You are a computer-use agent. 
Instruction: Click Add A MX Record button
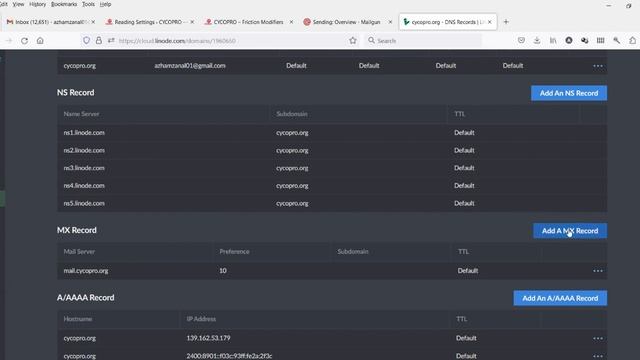(570, 231)
